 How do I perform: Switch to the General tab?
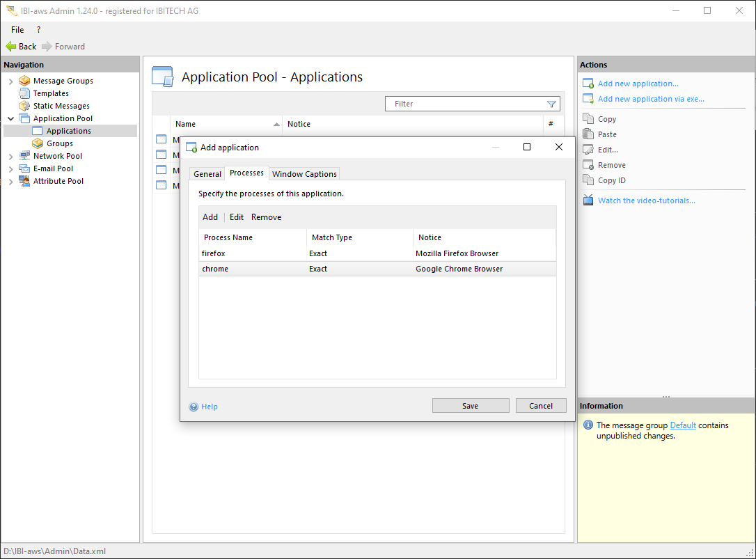[x=207, y=174]
